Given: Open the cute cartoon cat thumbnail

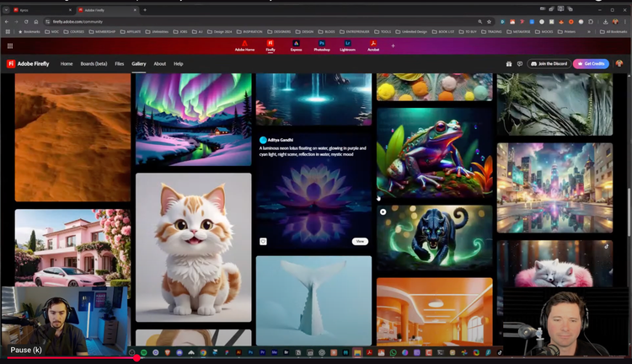Looking at the screenshot, I should tap(193, 247).
